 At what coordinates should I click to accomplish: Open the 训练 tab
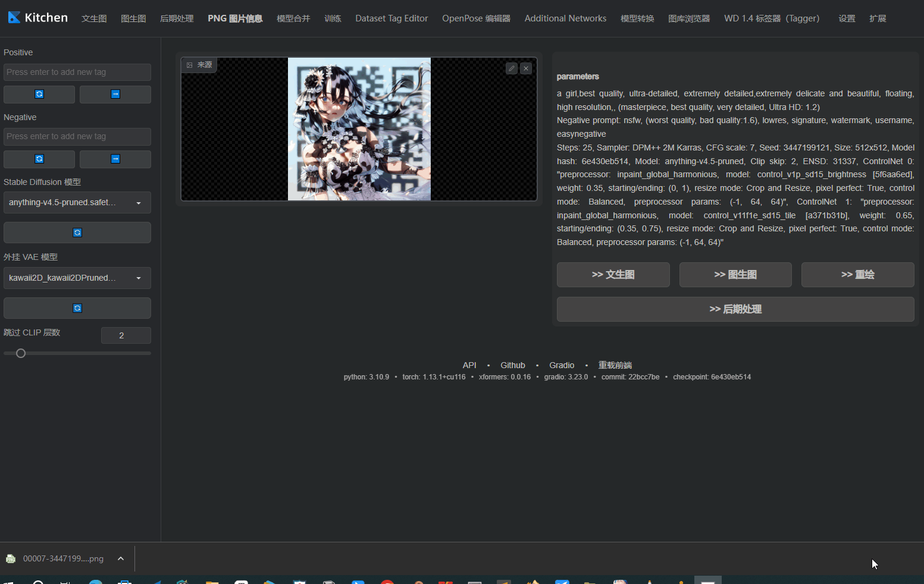click(x=333, y=18)
